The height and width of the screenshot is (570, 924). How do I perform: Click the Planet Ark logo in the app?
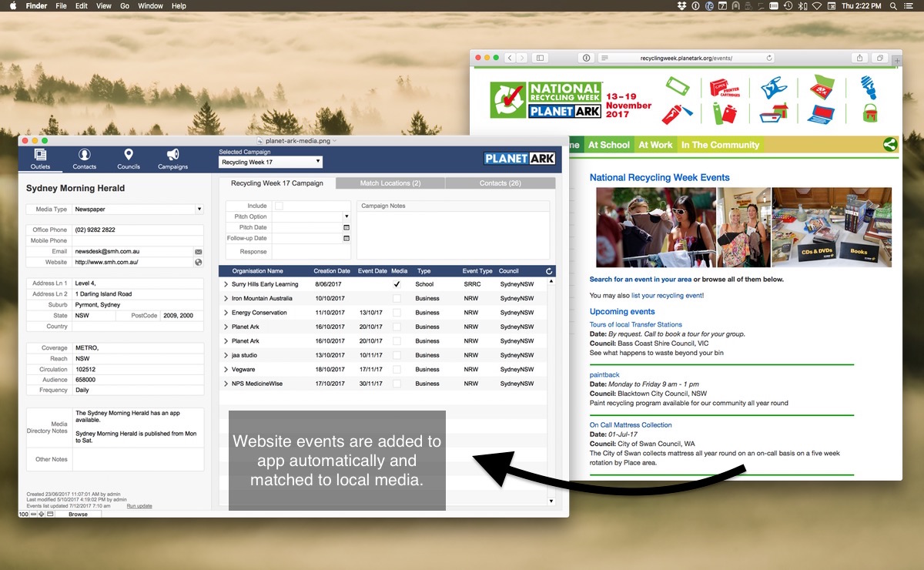[x=519, y=158]
